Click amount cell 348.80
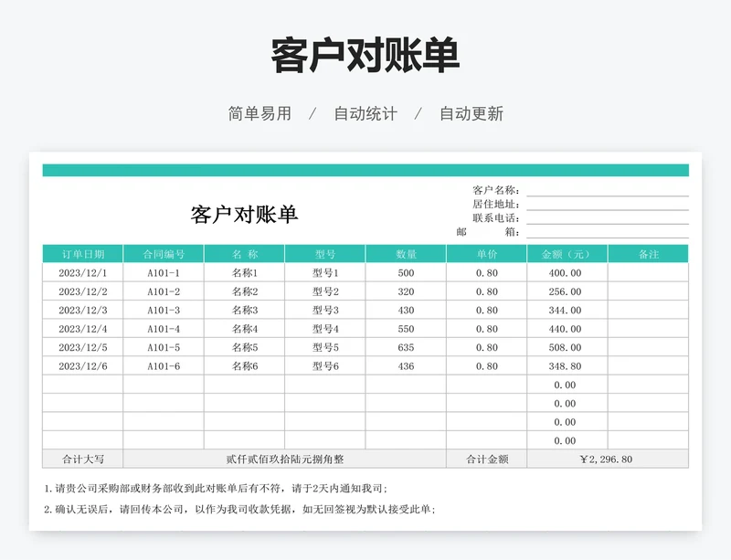Viewport: 731px width, 560px height. 567,366
